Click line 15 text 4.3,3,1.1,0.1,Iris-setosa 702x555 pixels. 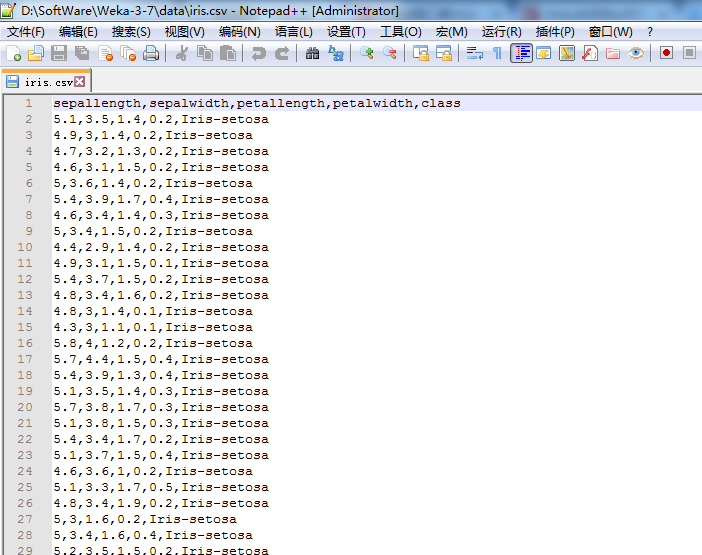pos(153,327)
